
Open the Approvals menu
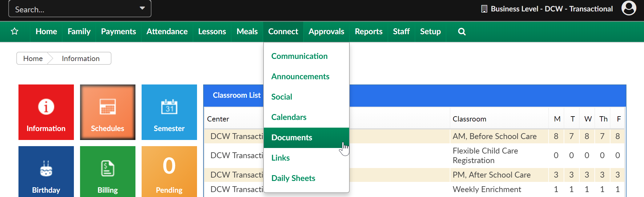[x=326, y=31]
